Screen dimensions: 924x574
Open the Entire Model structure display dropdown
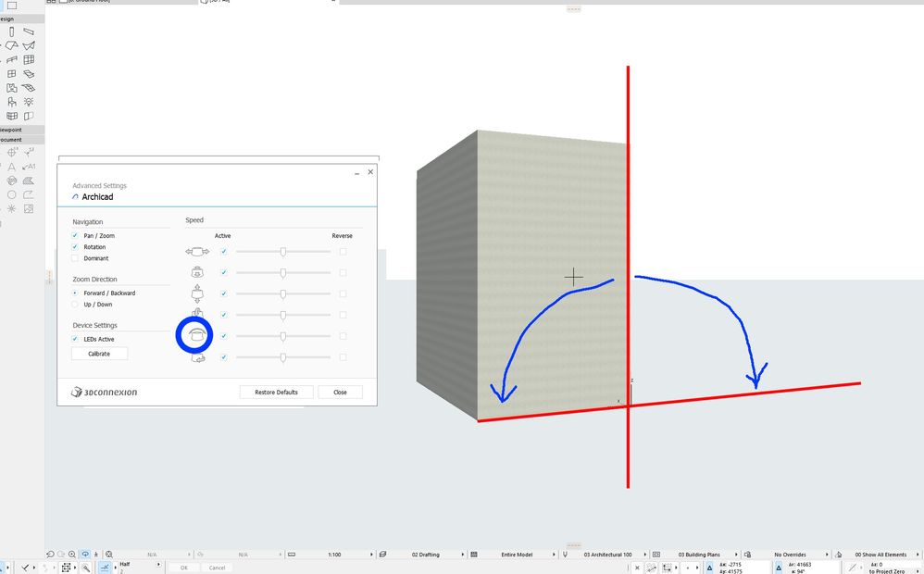coord(517,555)
